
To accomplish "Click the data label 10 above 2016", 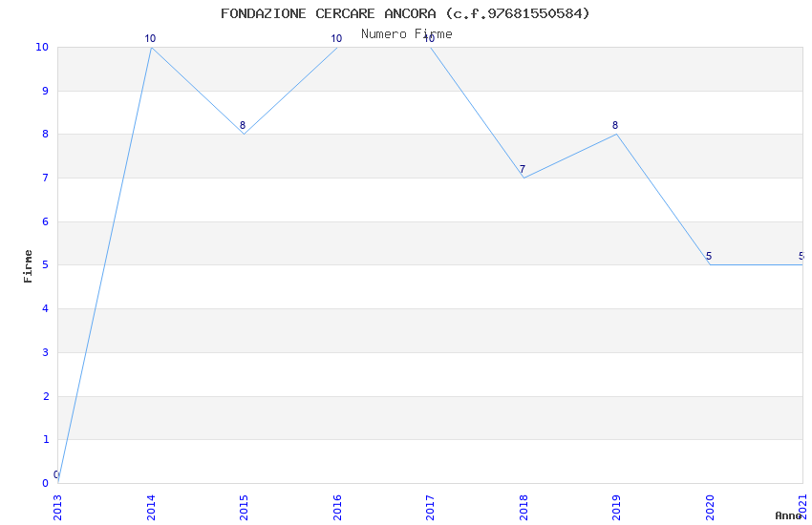I will [x=336, y=38].
